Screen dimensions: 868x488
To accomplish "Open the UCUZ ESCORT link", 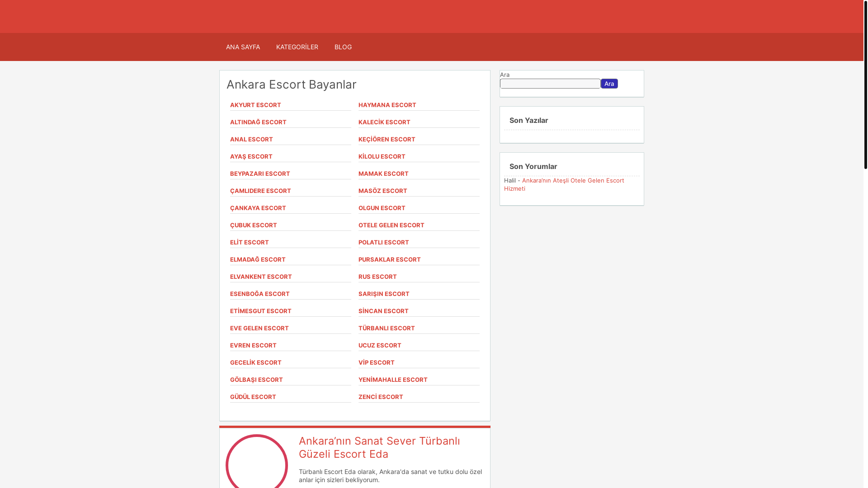I will pyautogui.click(x=380, y=345).
